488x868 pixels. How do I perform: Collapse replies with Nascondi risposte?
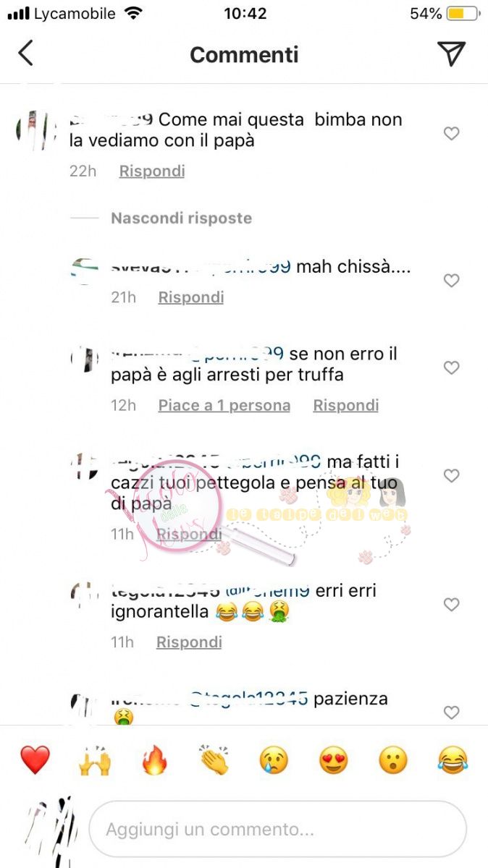click(181, 218)
